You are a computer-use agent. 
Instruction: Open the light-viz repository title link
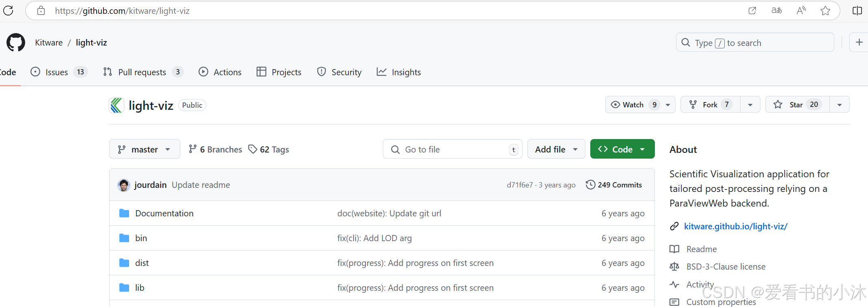pyautogui.click(x=151, y=105)
